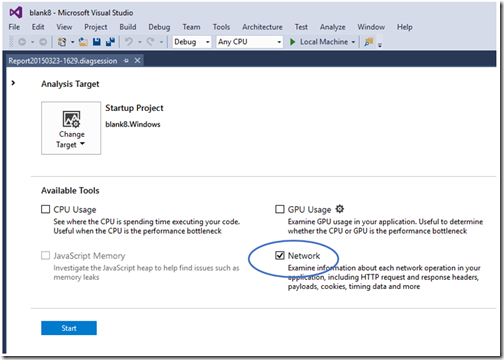Click the Find in Files toolbar icon
504x360 pixels.
pos(369,42)
